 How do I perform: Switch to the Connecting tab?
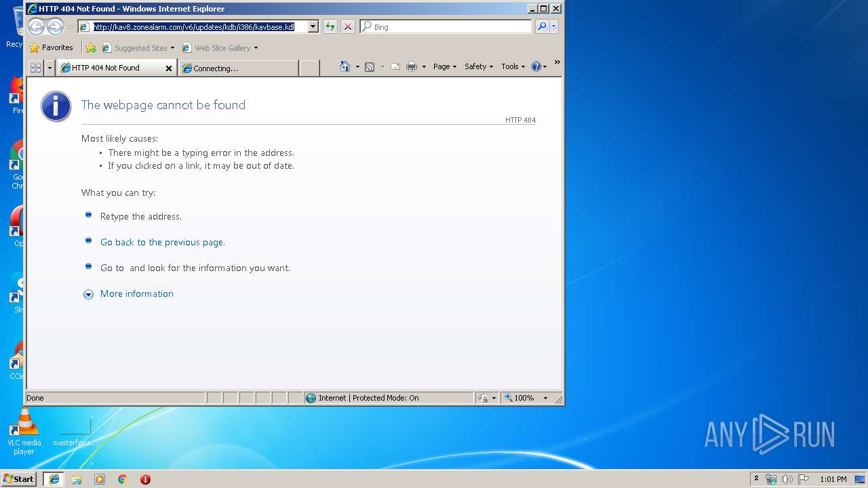point(238,68)
